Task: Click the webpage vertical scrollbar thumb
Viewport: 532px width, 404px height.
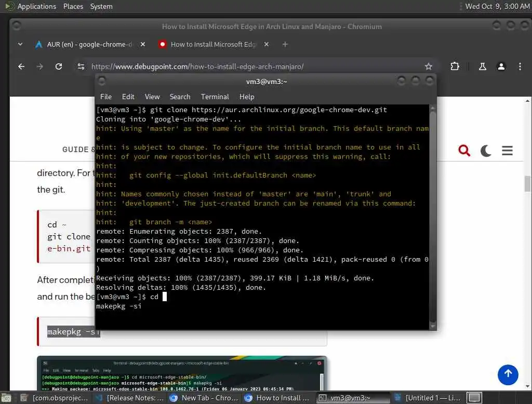Action: click(527, 183)
